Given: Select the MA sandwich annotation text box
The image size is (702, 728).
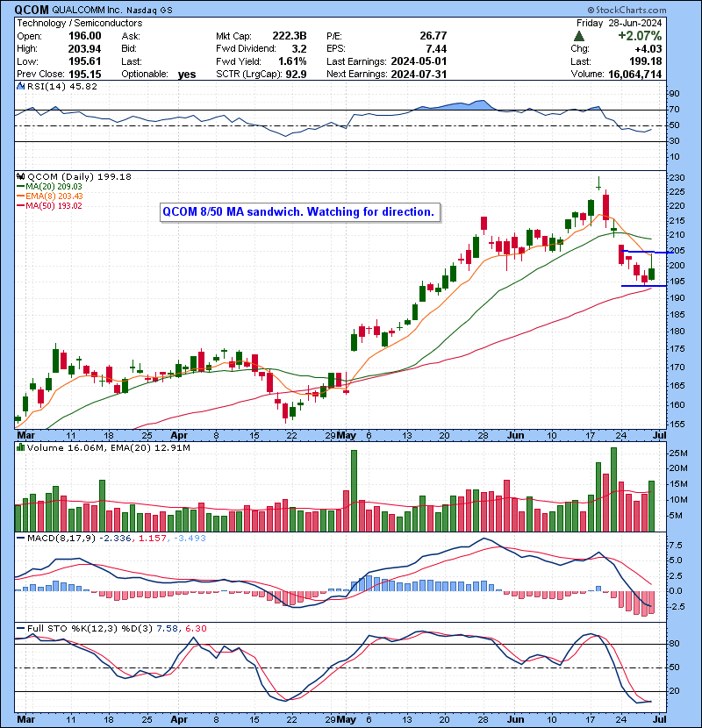Looking at the screenshot, I should click(298, 212).
